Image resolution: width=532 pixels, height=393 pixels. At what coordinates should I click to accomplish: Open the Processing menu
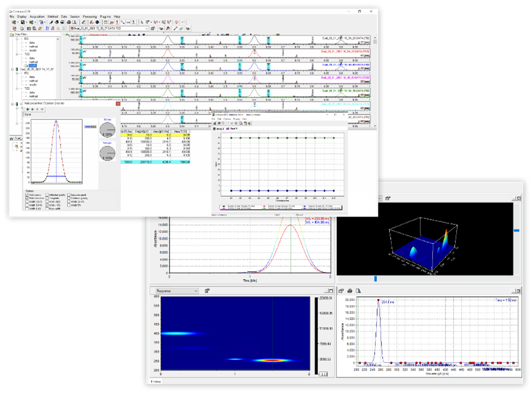point(90,16)
